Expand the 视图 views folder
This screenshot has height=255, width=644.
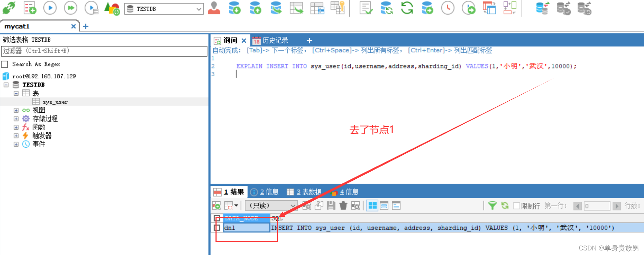point(16,110)
